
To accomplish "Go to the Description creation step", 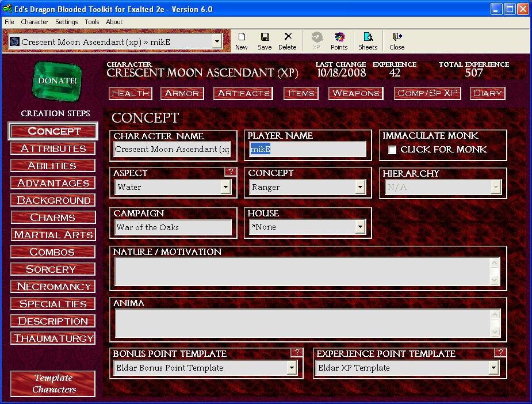I will (x=53, y=321).
